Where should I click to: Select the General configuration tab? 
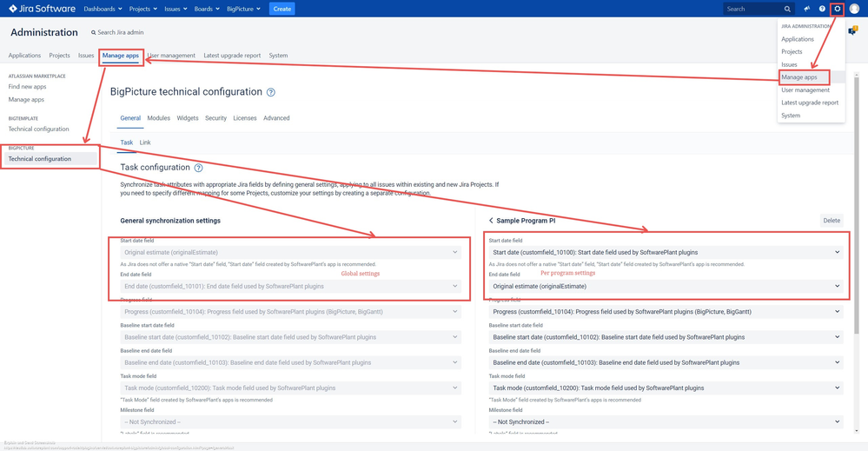tap(130, 118)
